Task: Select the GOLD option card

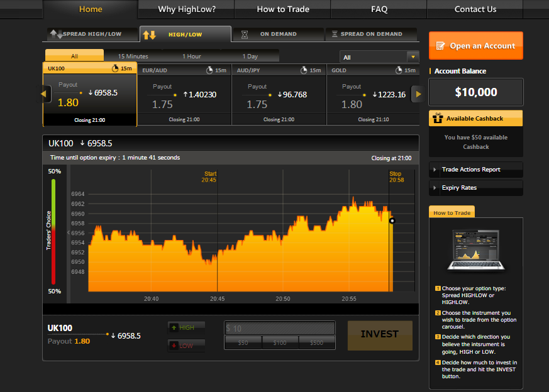Action: 374,94
